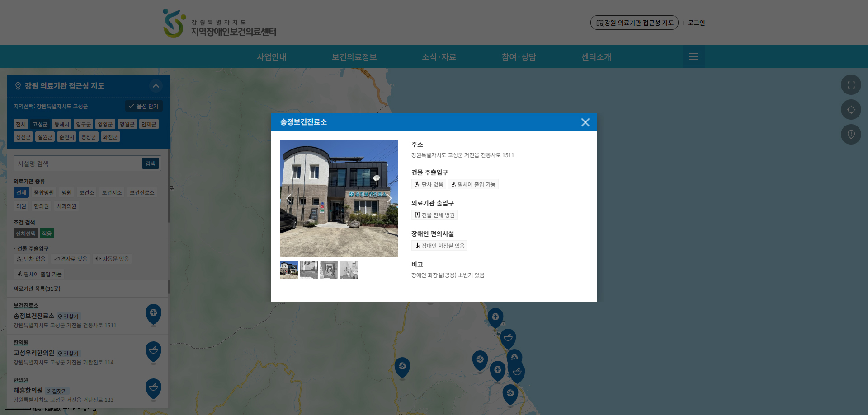Image resolution: width=868 pixels, height=415 pixels.
Task: Close the 송정보건진료소 popup
Action: [x=585, y=122]
